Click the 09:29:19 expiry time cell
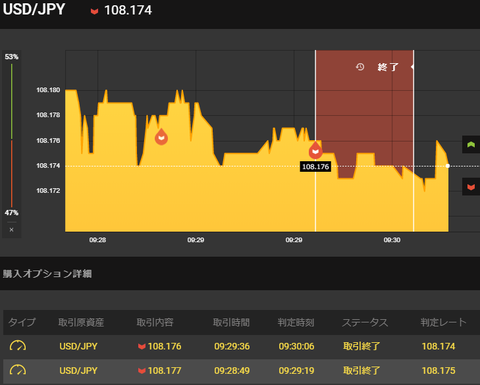Screen dimensions: 480x385 (x=296, y=370)
